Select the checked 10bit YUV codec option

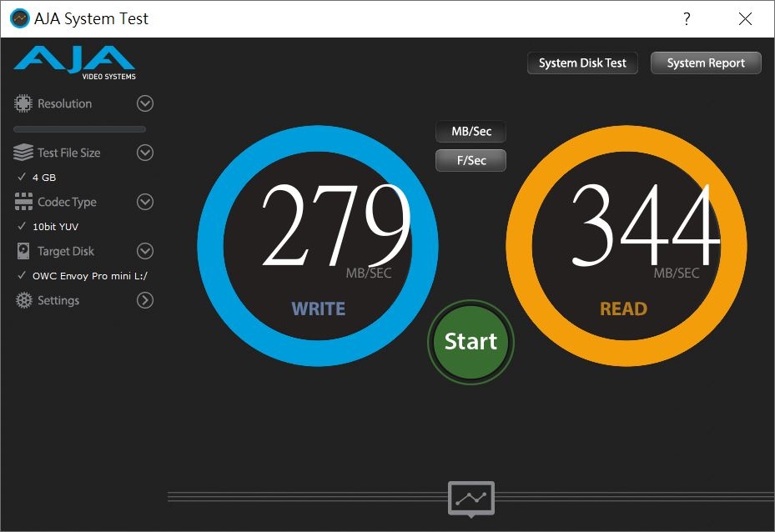pos(48,227)
